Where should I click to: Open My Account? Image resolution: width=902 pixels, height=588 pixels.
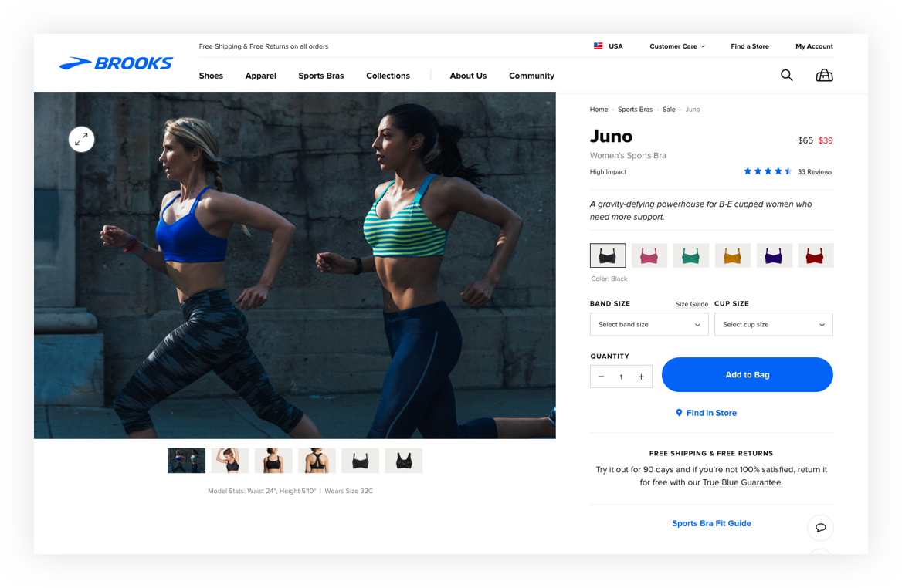(x=814, y=46)
